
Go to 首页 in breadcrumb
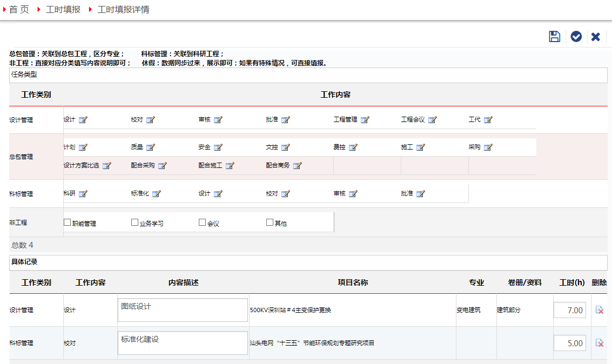click(19, 10)
